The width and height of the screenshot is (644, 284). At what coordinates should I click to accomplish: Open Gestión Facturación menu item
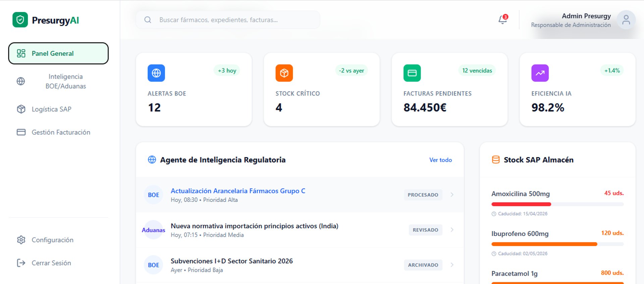(61, 132)
